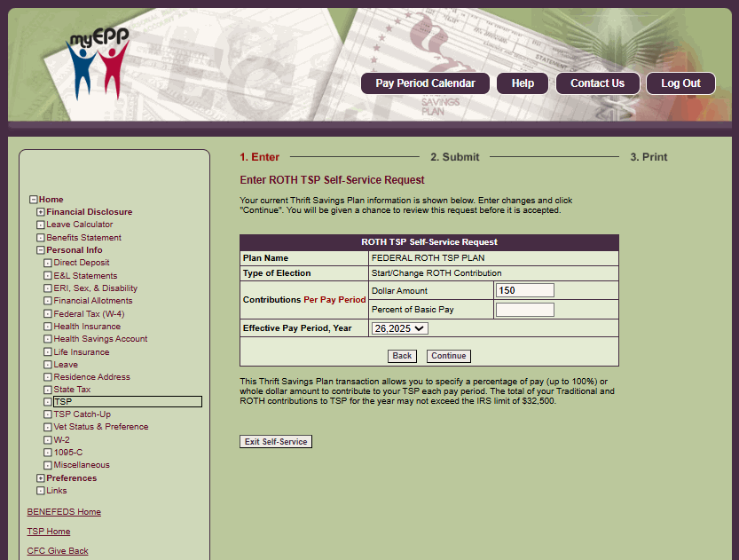This screenshot has width=739, height=560.
Task: Click the Percent of Basic Pay field
Action: (524, 310)
